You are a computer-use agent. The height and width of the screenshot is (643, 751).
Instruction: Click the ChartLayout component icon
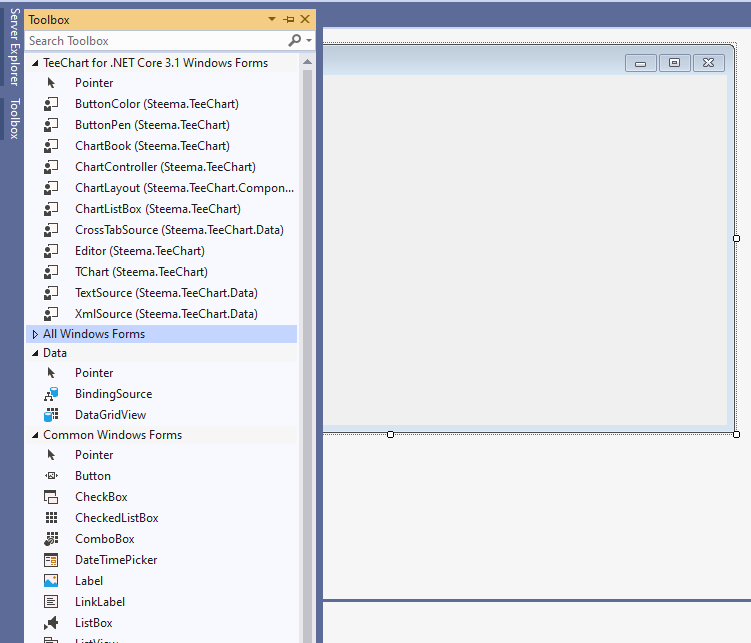point(51,188)
